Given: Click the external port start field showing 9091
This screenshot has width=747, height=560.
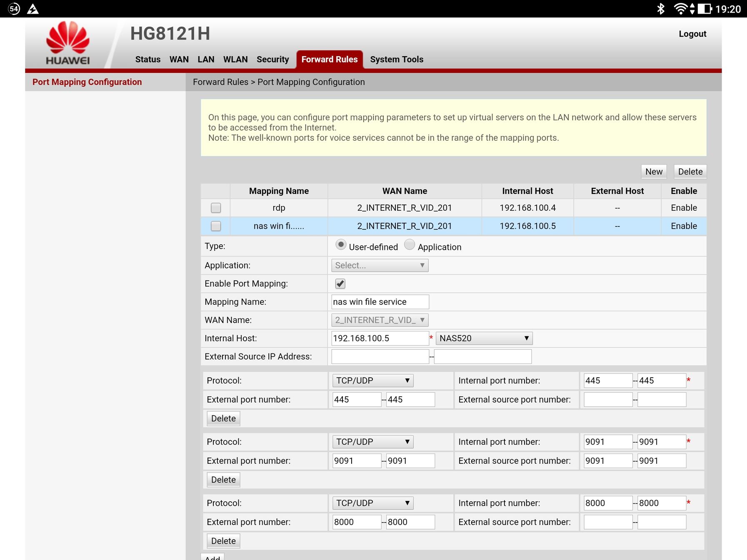Looking at the screenshot, I should (x=357, y=461).
